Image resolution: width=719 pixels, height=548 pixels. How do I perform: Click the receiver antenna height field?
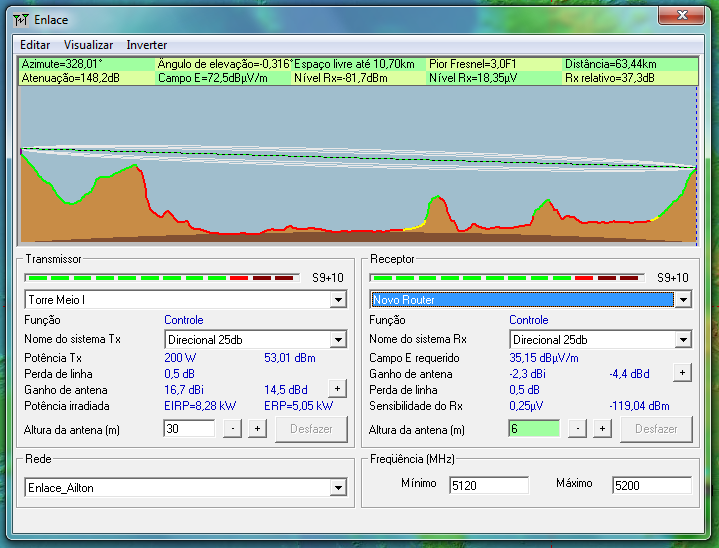coord(533,429)
